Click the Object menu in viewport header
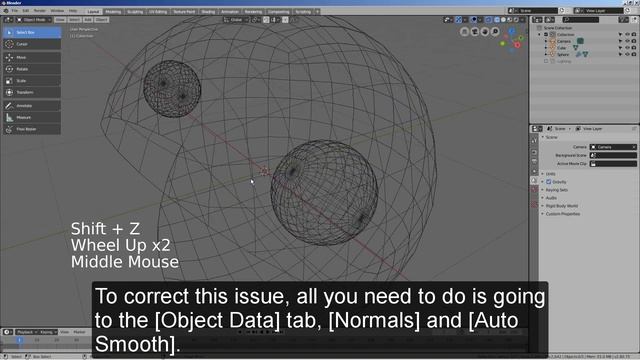The height and width of the screenshot is (360, 640). click(102, 20)
